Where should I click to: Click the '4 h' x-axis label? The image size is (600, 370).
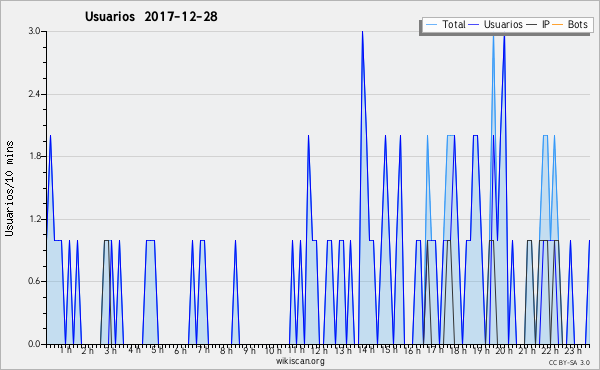pos(134,350)
